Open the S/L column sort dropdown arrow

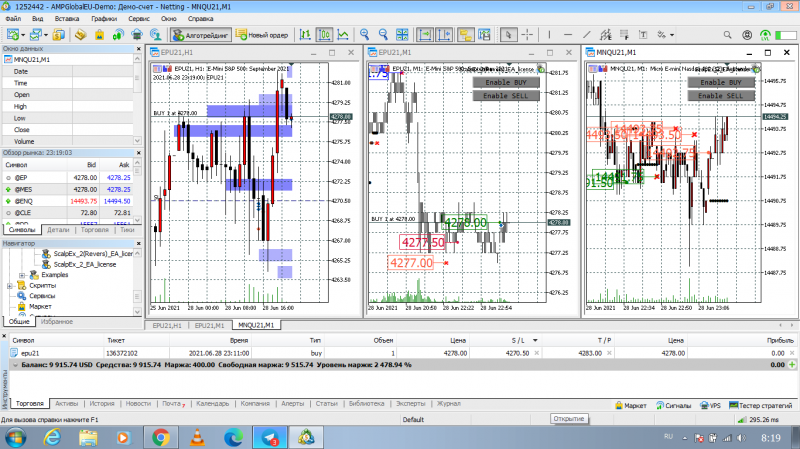(535, 340)
